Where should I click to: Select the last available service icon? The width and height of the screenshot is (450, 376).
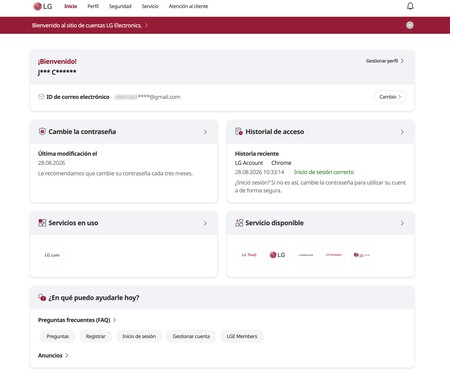click(x=362, y=255)
